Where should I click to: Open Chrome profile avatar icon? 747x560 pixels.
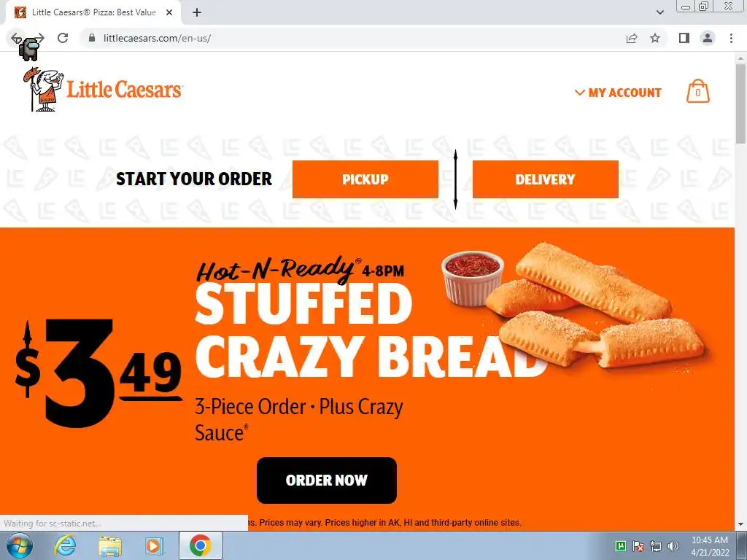point(708,38)
